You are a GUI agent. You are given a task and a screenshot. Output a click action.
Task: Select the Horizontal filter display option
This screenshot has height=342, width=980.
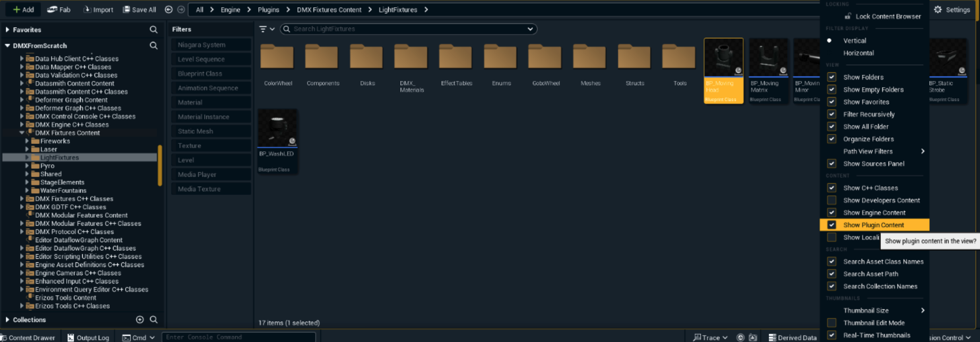click(x=858, y=53)
